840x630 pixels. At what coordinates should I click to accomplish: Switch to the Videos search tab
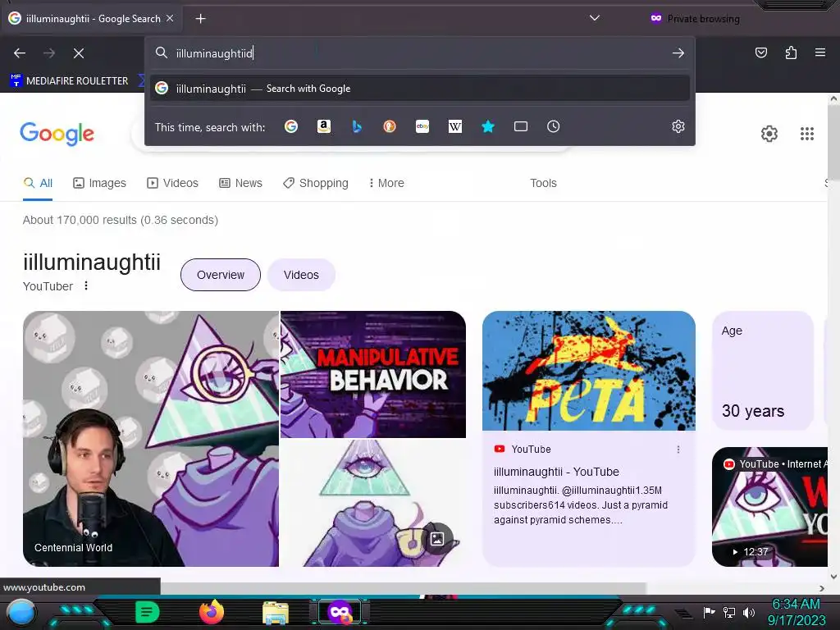click(172, 183)
